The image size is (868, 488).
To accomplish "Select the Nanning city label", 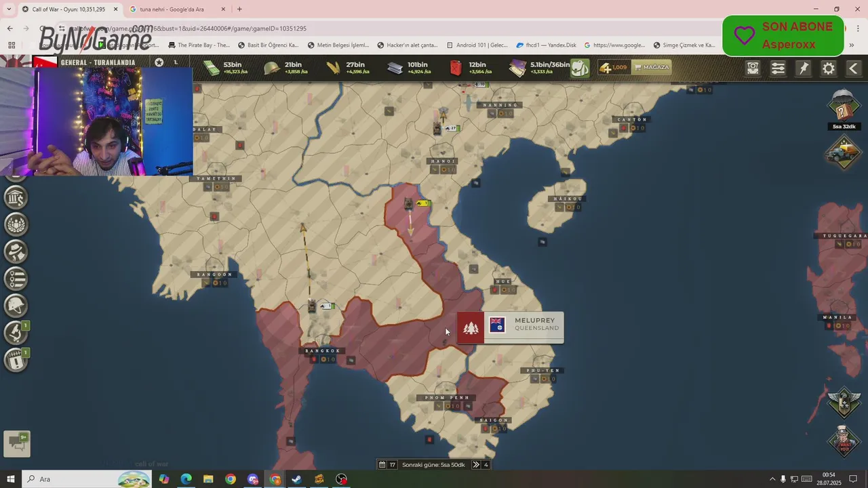I will click(x=500, y=105).
